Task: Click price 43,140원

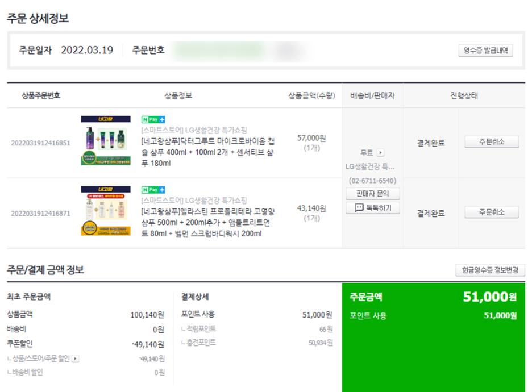Action: click(311, 208)
